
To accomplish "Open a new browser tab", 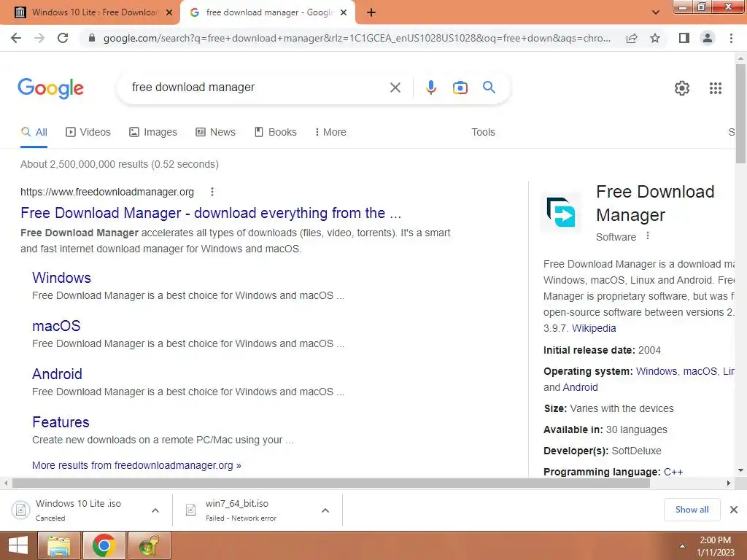I will tap(371, 12).
